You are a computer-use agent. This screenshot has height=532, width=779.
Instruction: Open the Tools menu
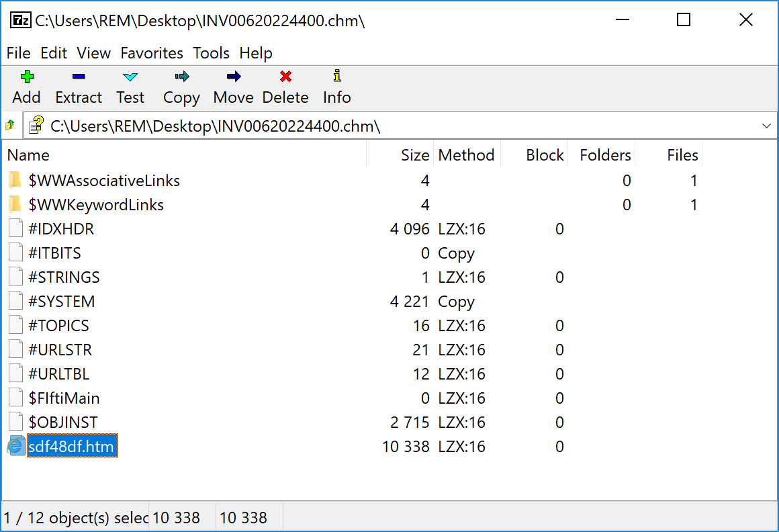[211, 53]
